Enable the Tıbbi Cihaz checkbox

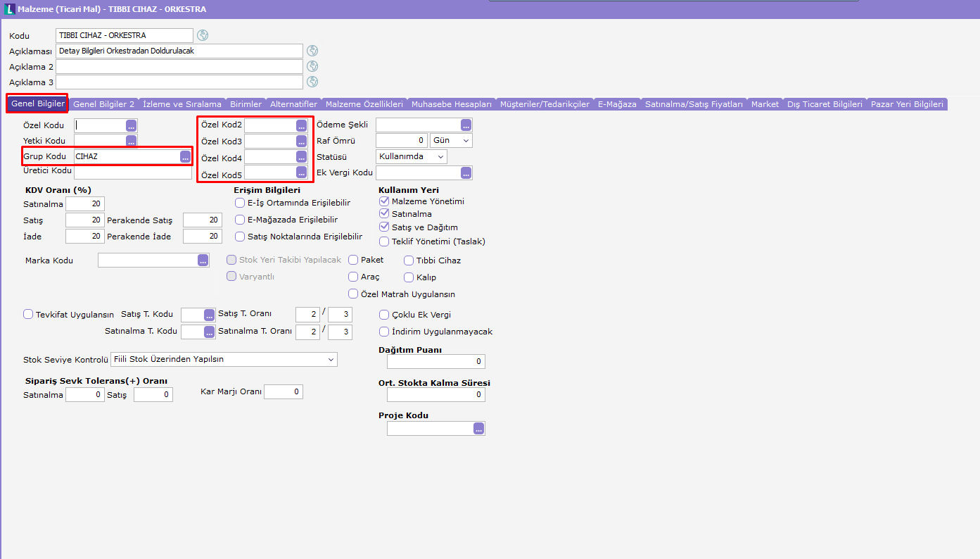point(409,260)
